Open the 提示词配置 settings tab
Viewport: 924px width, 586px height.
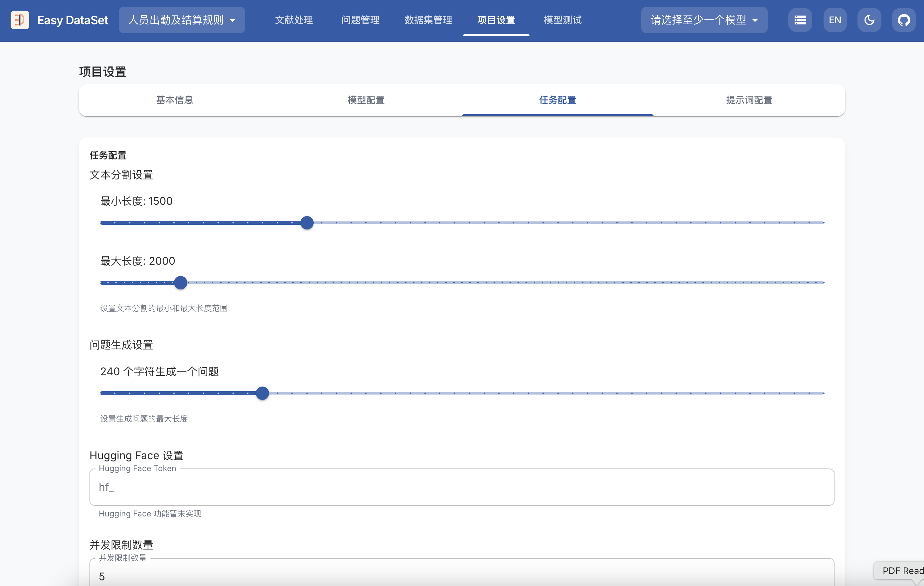749,100
